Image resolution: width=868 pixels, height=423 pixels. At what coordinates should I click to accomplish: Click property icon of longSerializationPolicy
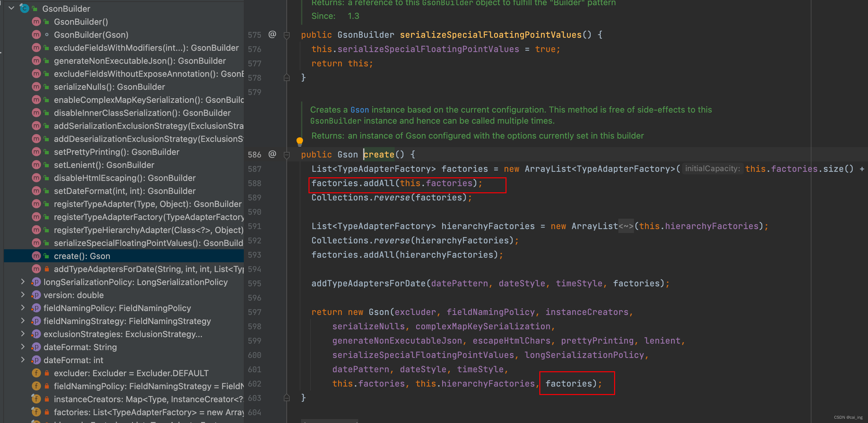tap(36, 282)
